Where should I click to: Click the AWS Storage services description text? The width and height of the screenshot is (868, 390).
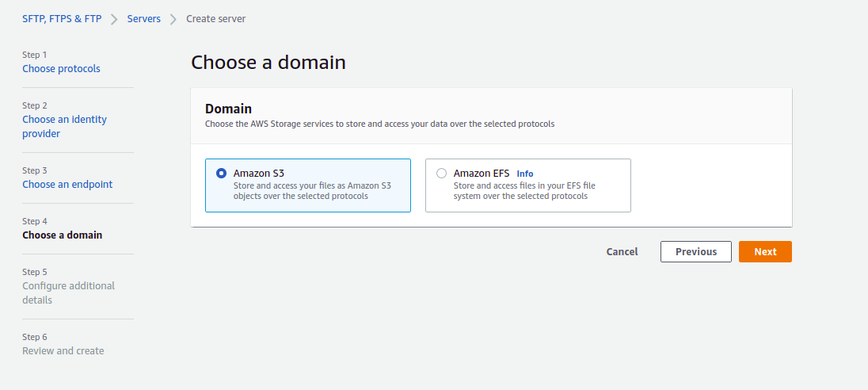coord(380,124)
